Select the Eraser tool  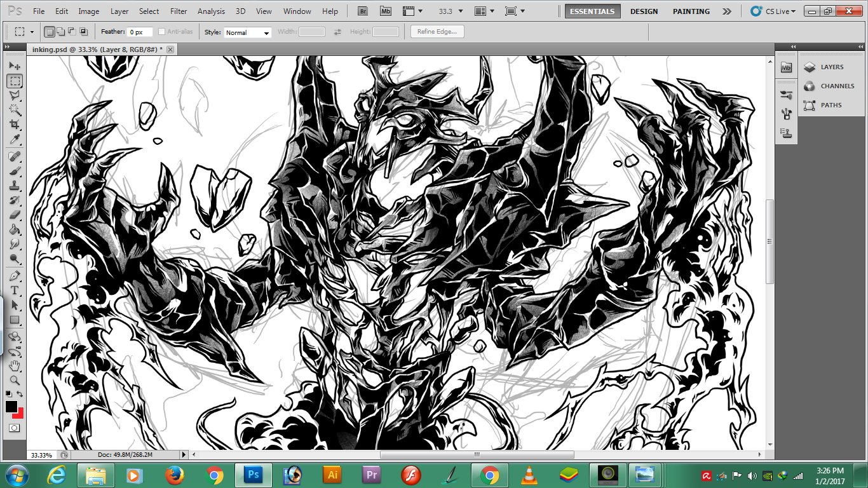(x=15, y=215)
